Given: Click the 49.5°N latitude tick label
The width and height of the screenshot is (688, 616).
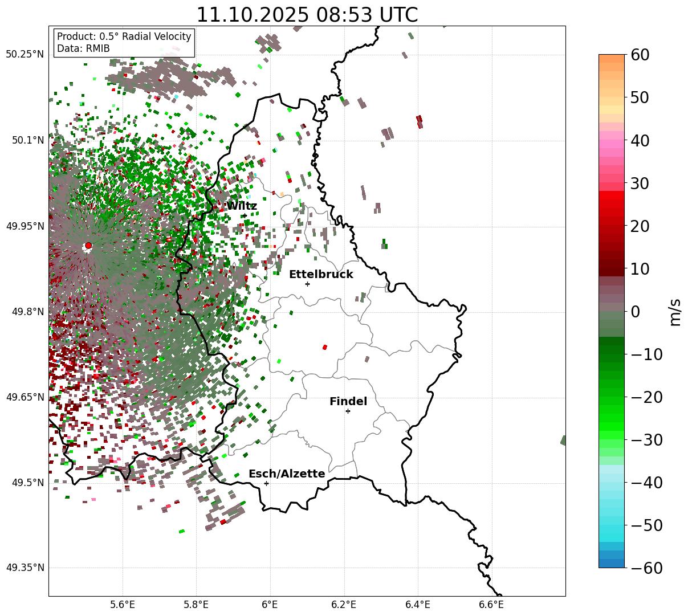Looking at the screenshot, I should pyautogui.click(x=27, y=483).
